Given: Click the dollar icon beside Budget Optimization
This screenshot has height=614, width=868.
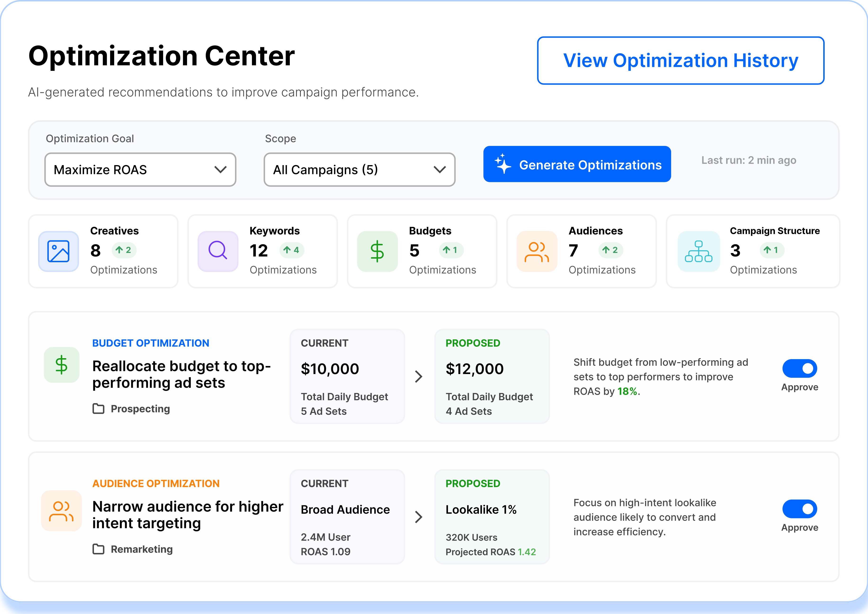Looking at the screenshot, I should pyautogui.click(x=62, y=365).
